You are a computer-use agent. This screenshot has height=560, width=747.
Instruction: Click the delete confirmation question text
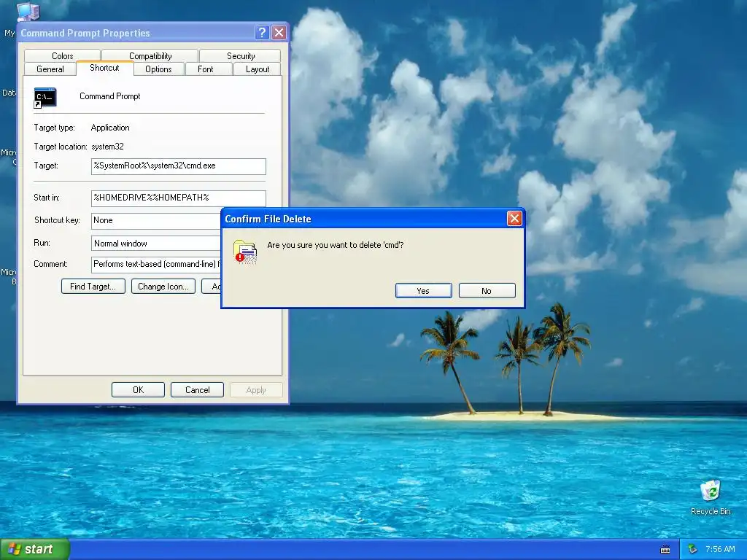click(336, 245)
